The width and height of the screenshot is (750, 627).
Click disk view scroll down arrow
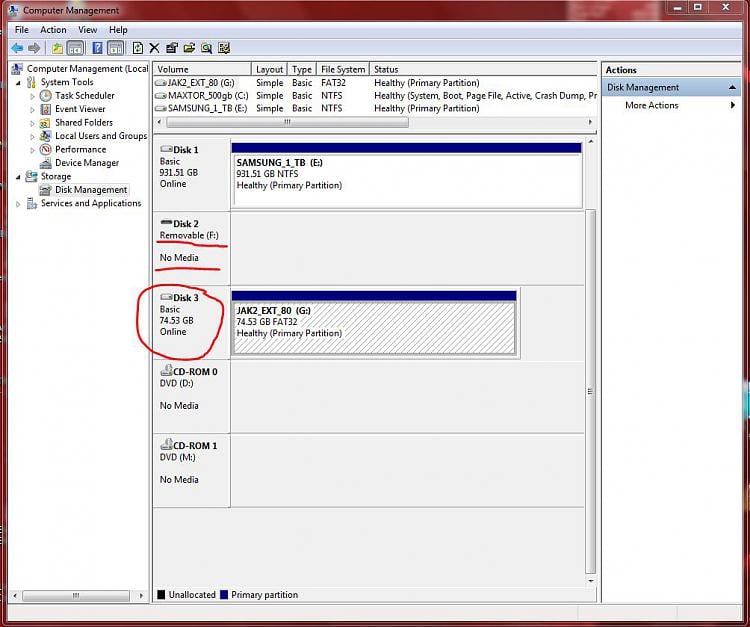[x=591, y=581]
